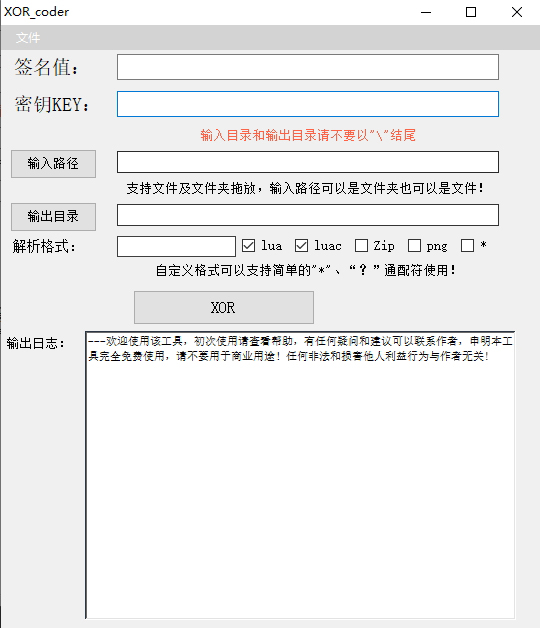The image size is (540, 628).
Task: Click the red warning text about 目录
Action: tap(308, 135)
